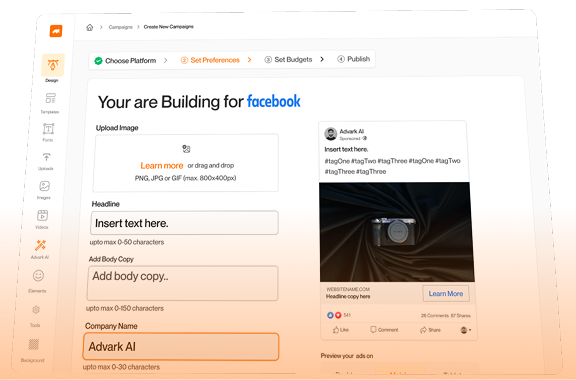Go to the Choose Platform step
Image resolution: width=576 pixels, height=380 pixels.
pyautogui.click(x=125, y=61)
